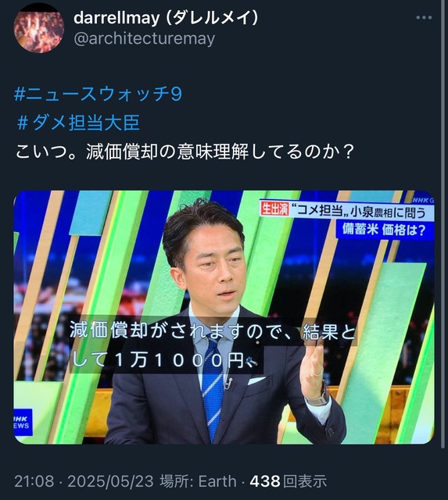The height and width of the screenshot is (500, 448).
Task: Click the NHK G watermark in the image corner
Action: (x=423, y=201)
